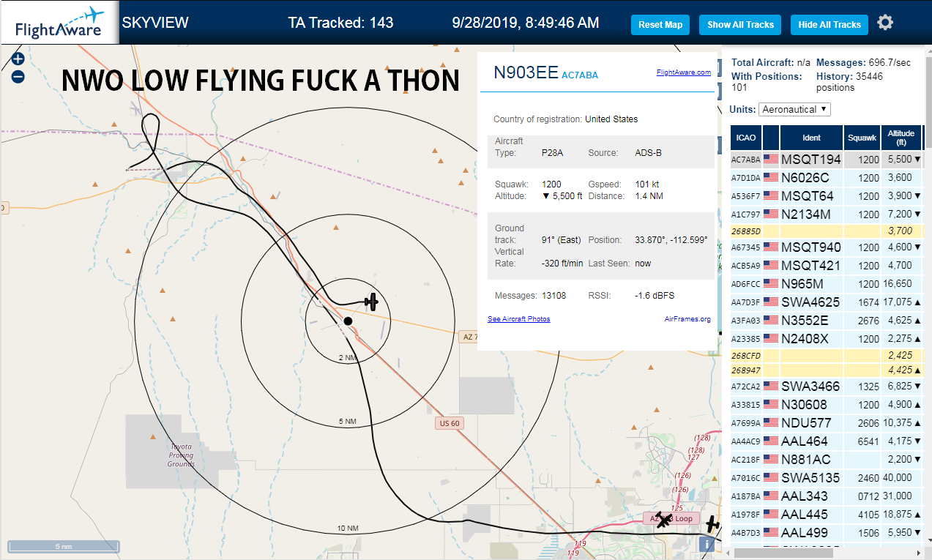The height and width of the screenshot is (560, 932).
Task: Select AAL343 in aircraft list
Action: click(x=826, y=496)
